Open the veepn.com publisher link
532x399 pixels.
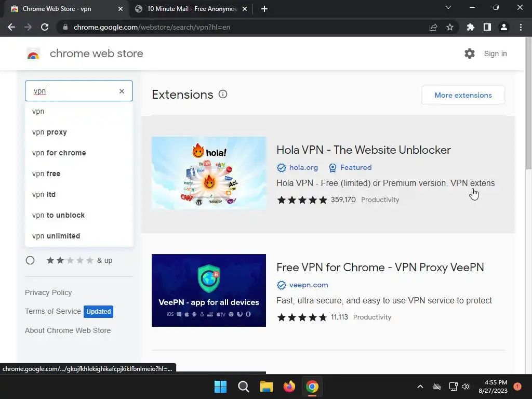pos(309,285)
